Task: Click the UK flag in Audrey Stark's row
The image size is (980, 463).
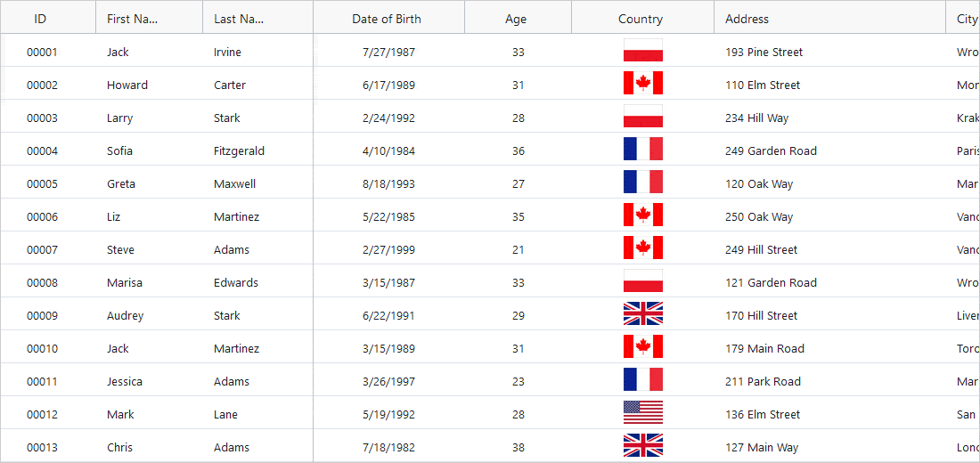Action: coord(642,315)
